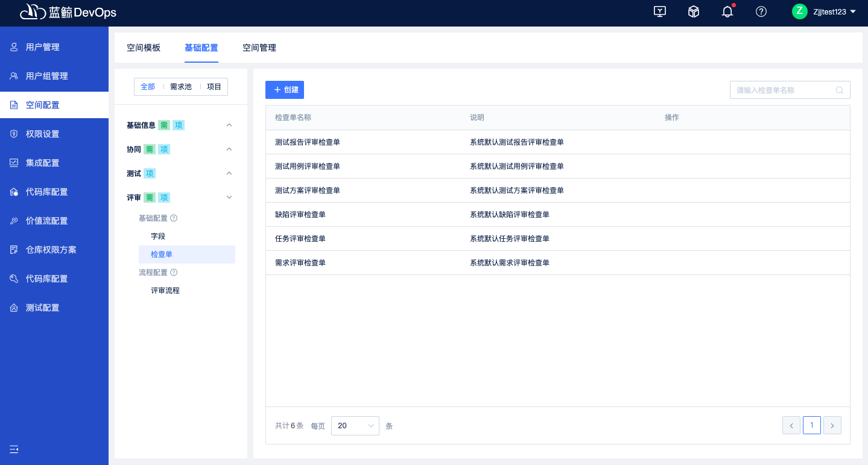Click the 项 tag next to 测试
This screenshot has width=868, height=465.
click(150, 174)
